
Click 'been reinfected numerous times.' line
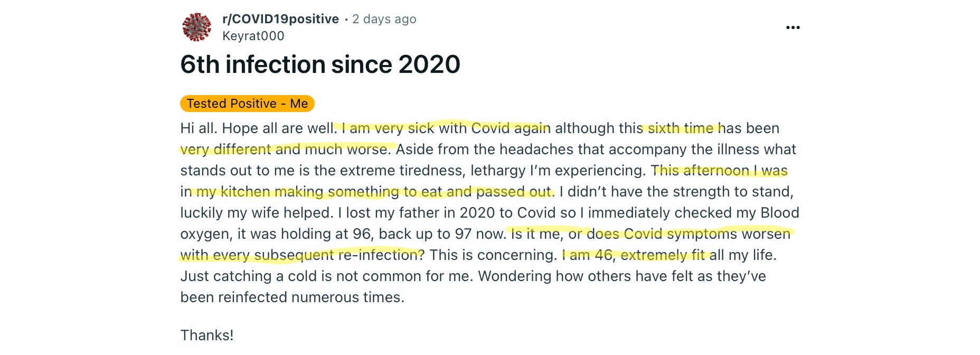(x=292, y=297)
